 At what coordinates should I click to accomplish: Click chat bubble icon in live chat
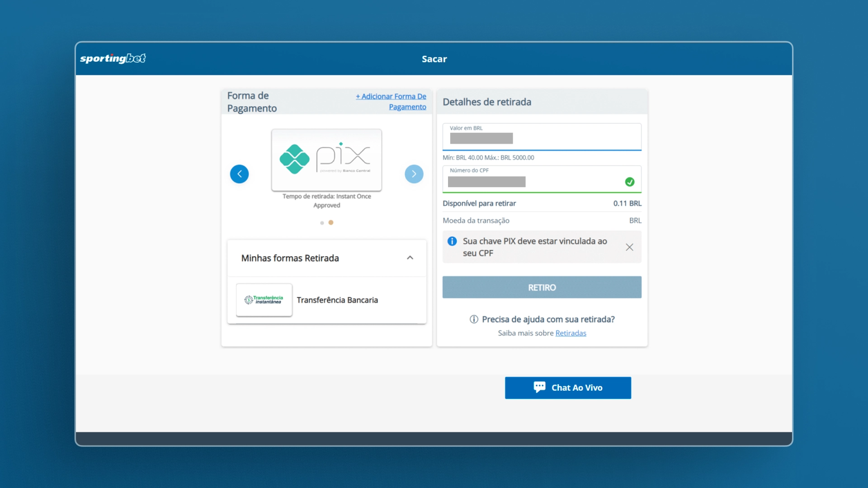click(539, 387)
